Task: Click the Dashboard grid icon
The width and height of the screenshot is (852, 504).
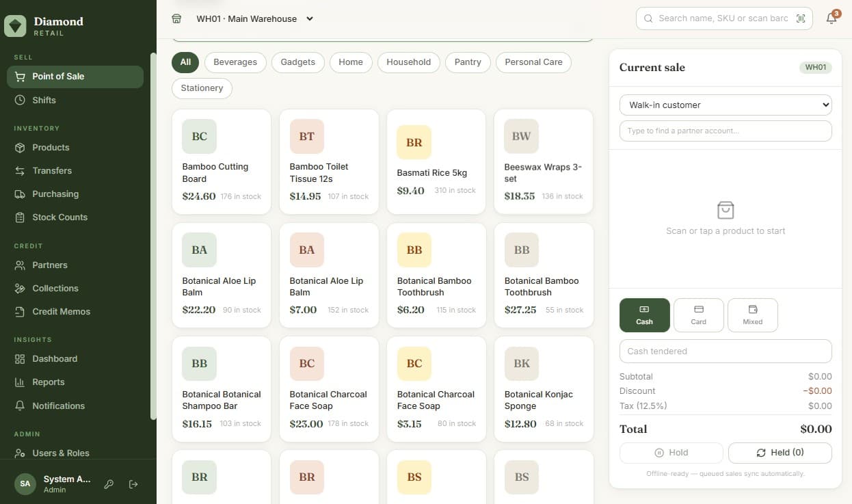Action: [20, 358]
